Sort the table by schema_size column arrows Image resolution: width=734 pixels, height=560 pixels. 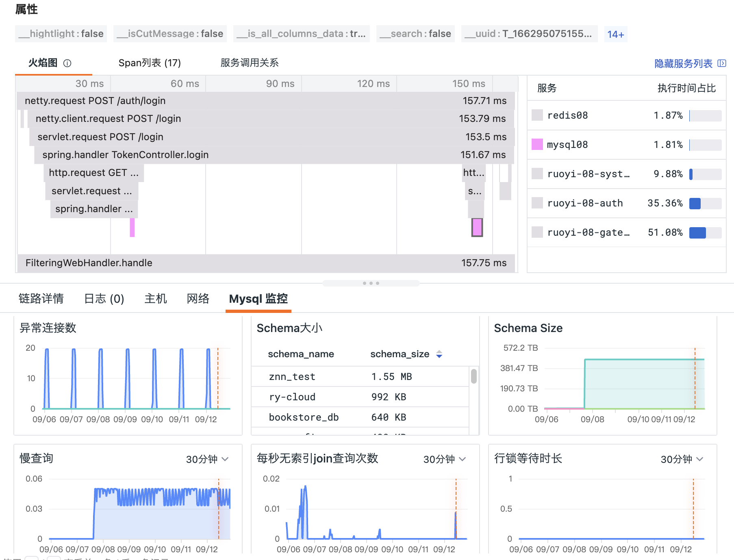click(439, 354)
